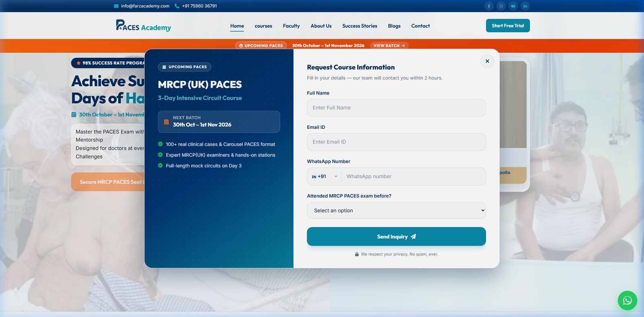The width and height of the screenshot is (644, 317).
Task: Click the 'WhatsApp Number' field label
Action: (328, 161)
